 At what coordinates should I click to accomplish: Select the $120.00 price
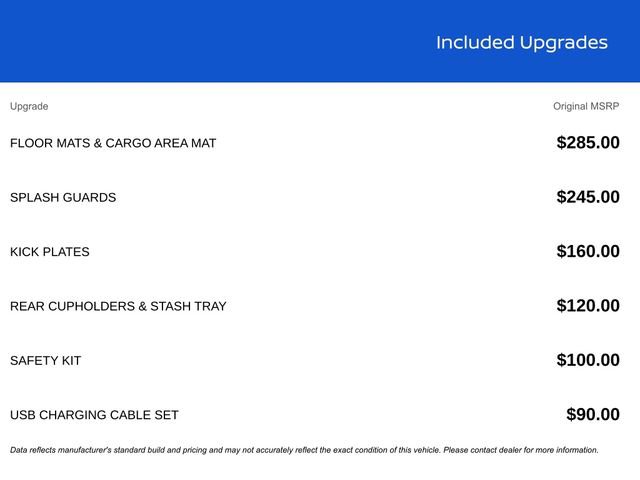587,306
